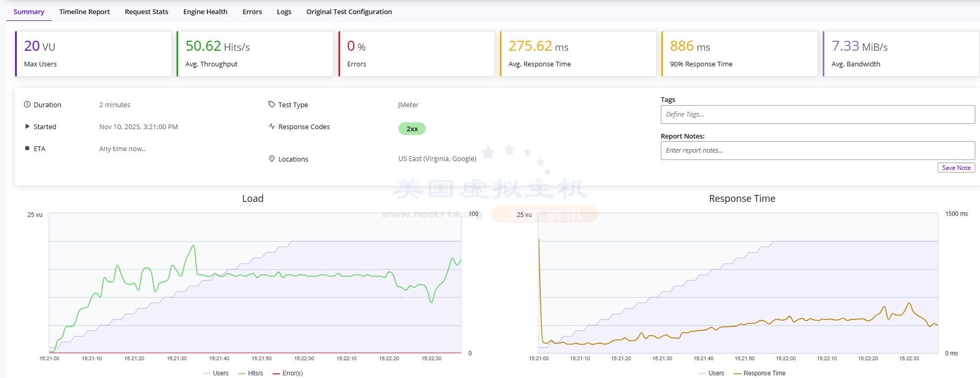The image size is (980, 378).
Task: Click the ETA stop icon
Action: (27, 148)
